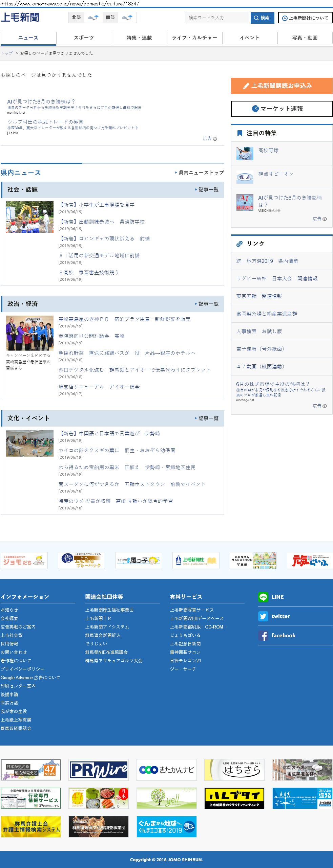Screen dimensions: 333x868
Task: Open 県内ニューストップ arrow link
Action: 200,173
